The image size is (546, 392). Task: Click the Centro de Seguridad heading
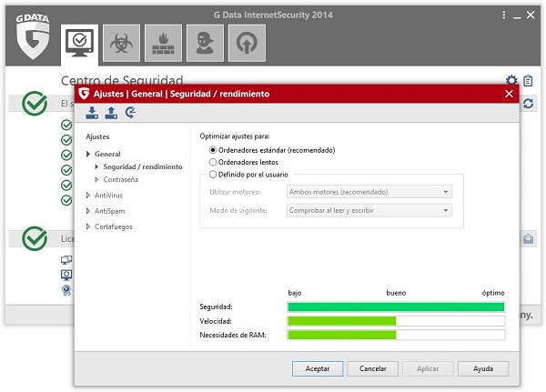pos(122,80)
